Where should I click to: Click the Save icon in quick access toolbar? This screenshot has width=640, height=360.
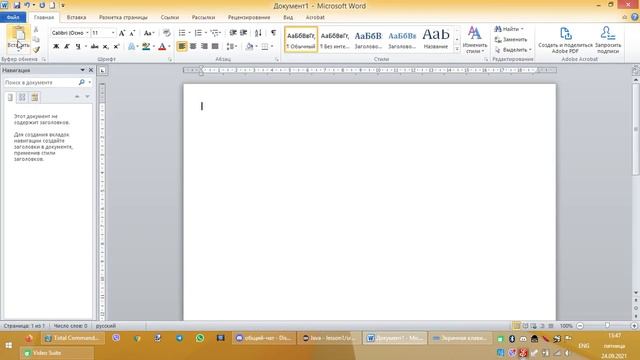[17, 6]
